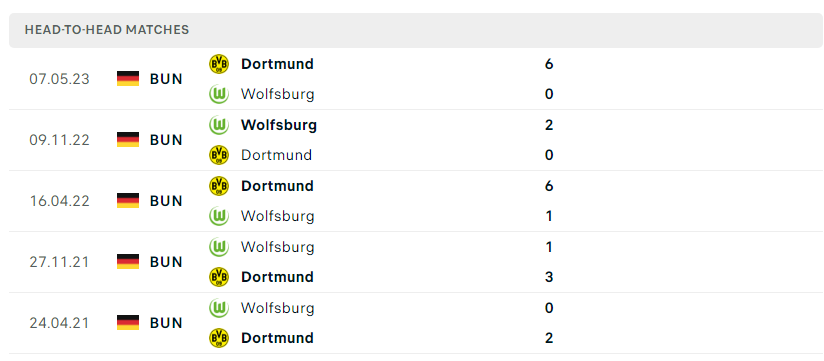Screen dimensions: 824x361
Task: Open Wolfsburg team in 09.11.22 match
Action: (x=279, y=125)
